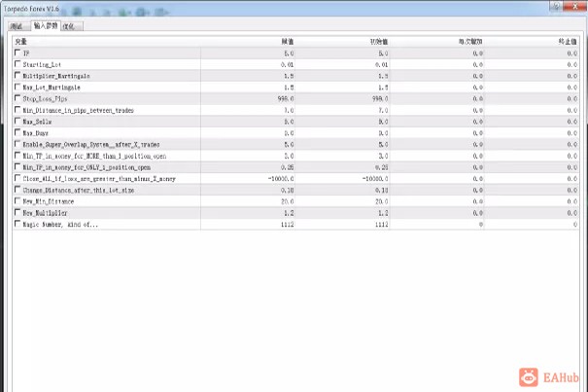Tick the New_Min_Distance checkbox

click(x=17, y=201)
